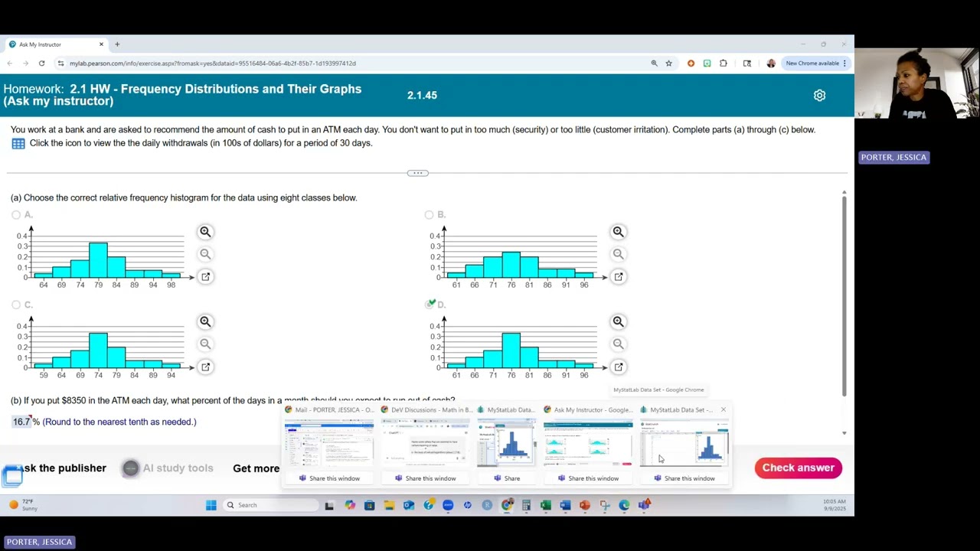Select answer option D radio button
The height and width of the screenshot is (551, 980).
pyautogui.click(x=430, y=305)
